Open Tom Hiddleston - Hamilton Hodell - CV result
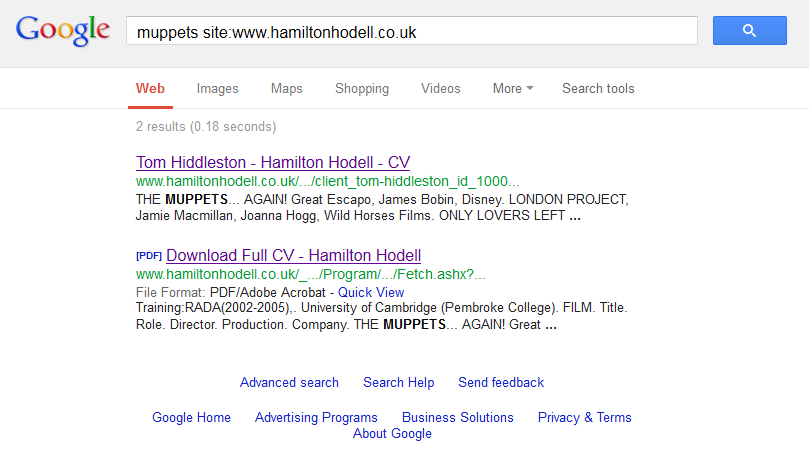Image resolution: width=809 pixels, height=476 pixels. 273,163
